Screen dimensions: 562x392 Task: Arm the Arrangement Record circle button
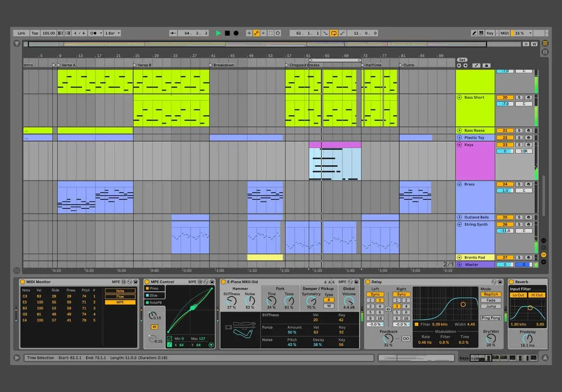pyautogui.click(x=236, y=33)
